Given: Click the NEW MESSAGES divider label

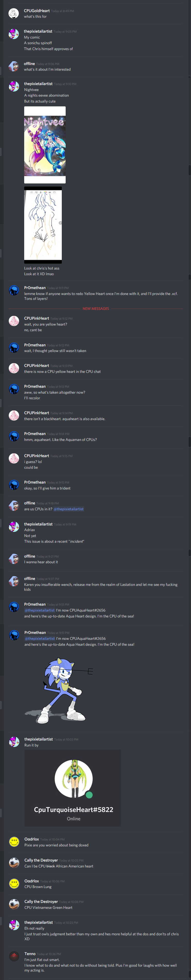Looking at the screenshot, I should (x=96, y=309).
